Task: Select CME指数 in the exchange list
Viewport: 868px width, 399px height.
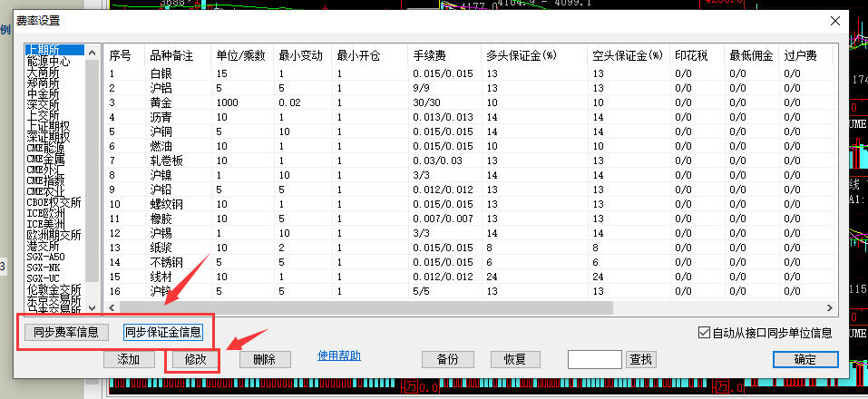Action: click(54, 180)
